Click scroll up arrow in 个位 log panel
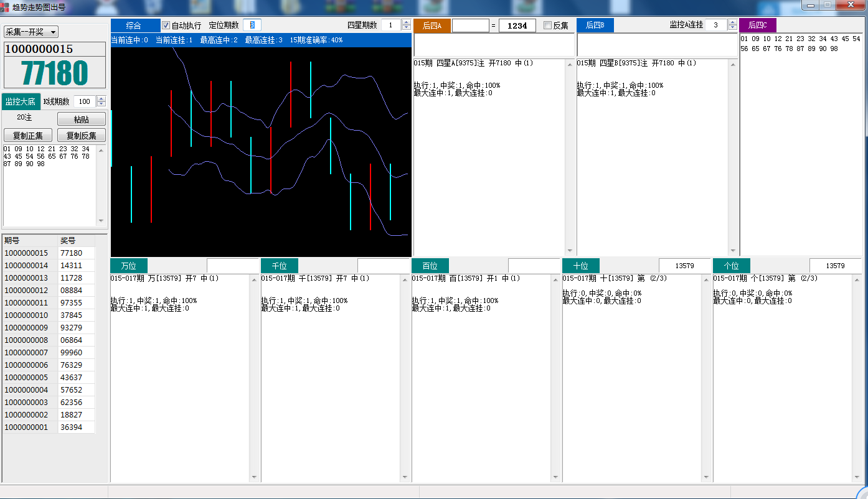 click(x=857, y=280)
